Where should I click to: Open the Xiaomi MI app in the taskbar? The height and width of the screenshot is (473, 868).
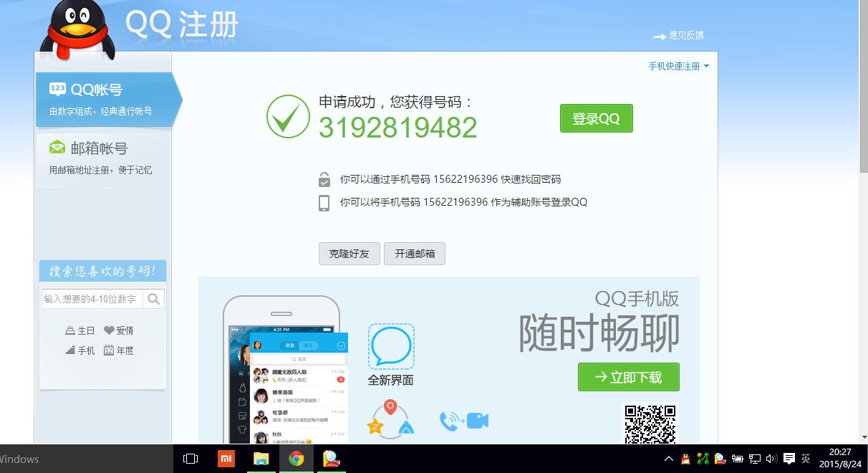point(226,459)
